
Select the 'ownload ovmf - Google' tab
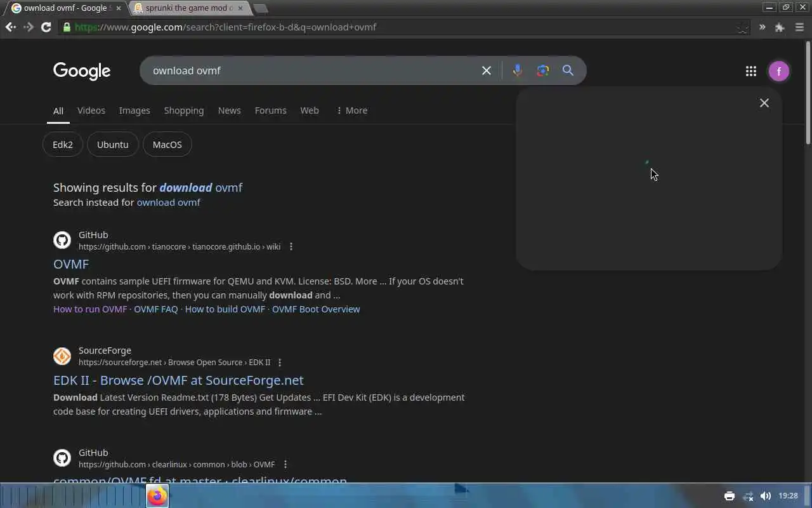[66, 8]
